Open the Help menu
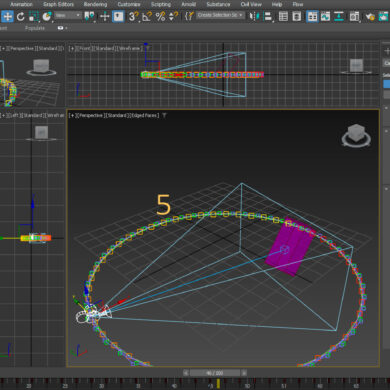 pyautogui.click(x=277, y=4)
